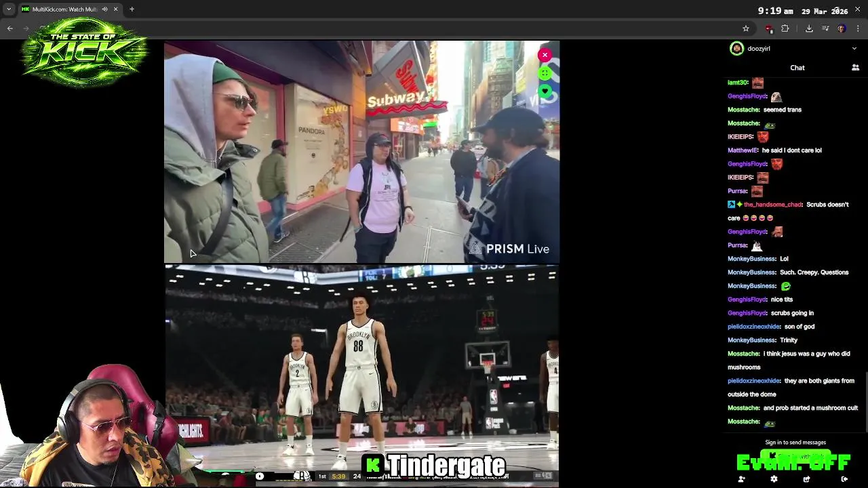Image resolution: width=868 pixels, height=488 pixels.
Task: Click the green heart icon on top stream
Action: coord(545,91)
